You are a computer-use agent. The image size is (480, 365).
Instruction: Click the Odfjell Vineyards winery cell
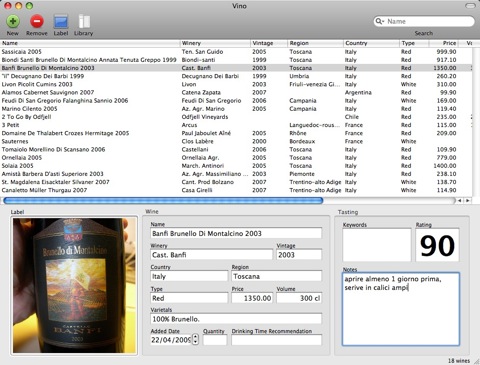[205, 117]
